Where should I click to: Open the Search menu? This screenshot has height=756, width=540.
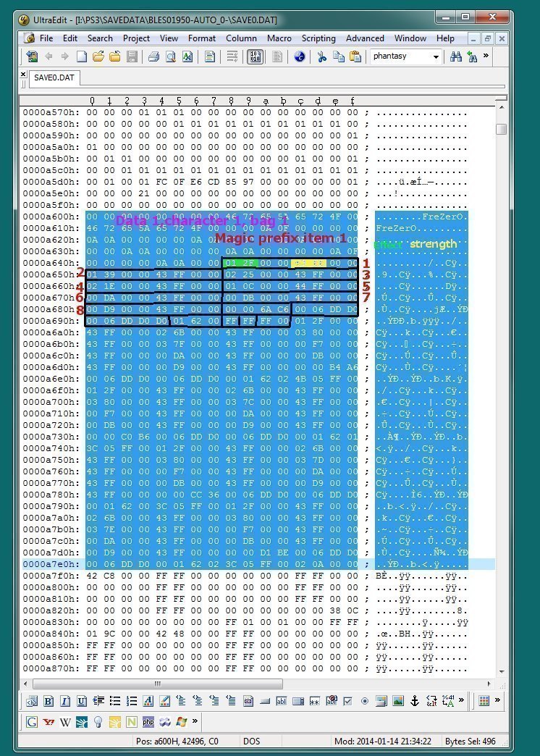click(100, 38)
